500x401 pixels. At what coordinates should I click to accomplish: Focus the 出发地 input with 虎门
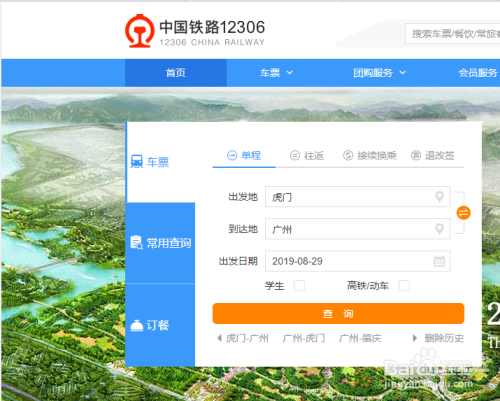pyautogui.click(x=358, y=197)
